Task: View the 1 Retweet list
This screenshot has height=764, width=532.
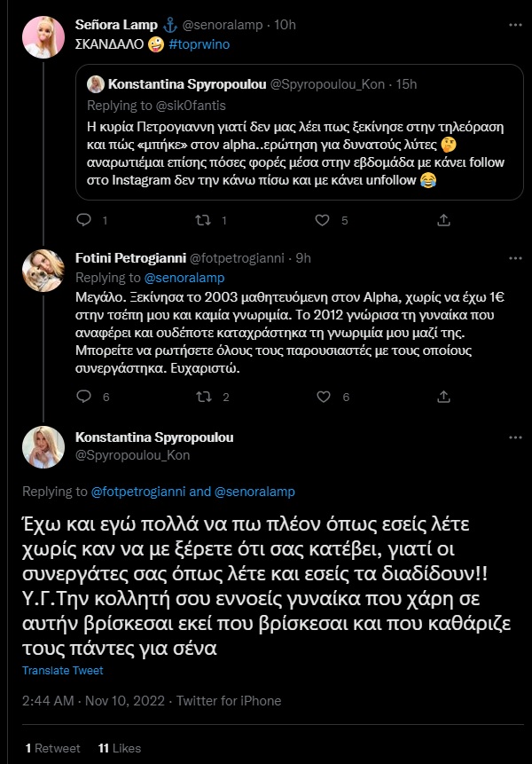Action: pyautogui.click(x=55, y=748)
